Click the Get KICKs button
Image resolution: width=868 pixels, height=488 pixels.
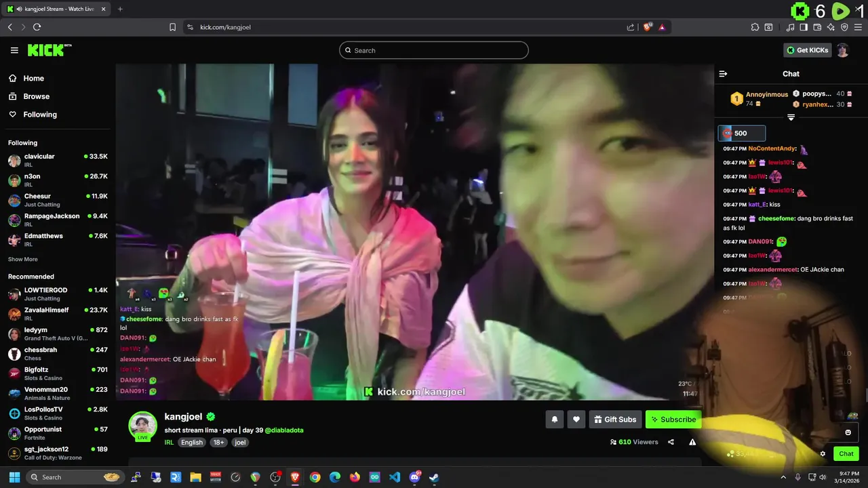click(x=807, y=50)
